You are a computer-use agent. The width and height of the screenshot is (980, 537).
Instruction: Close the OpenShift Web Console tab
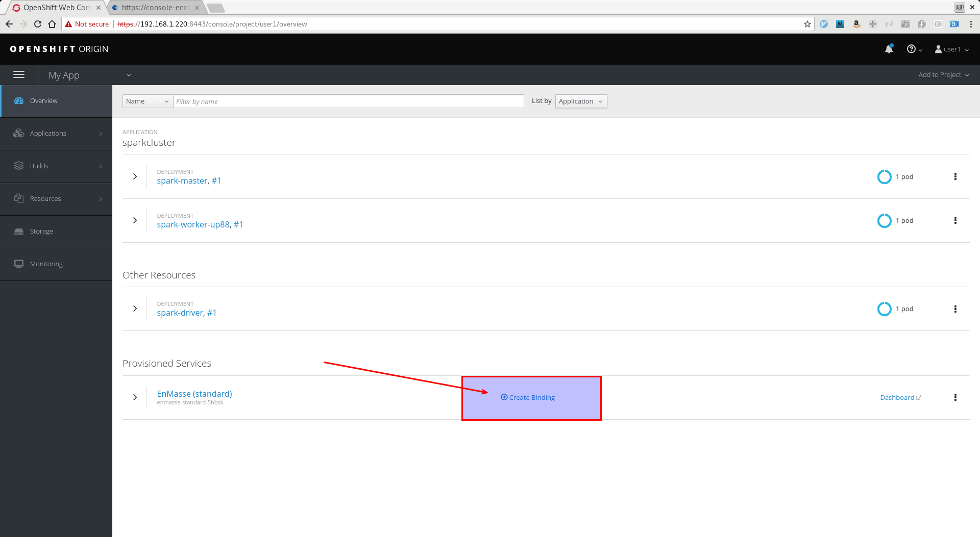click(x=99, y=8)
